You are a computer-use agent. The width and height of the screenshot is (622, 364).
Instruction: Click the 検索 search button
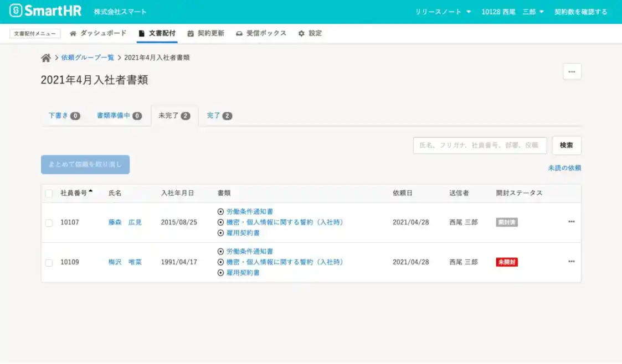[x=566, y=145]
